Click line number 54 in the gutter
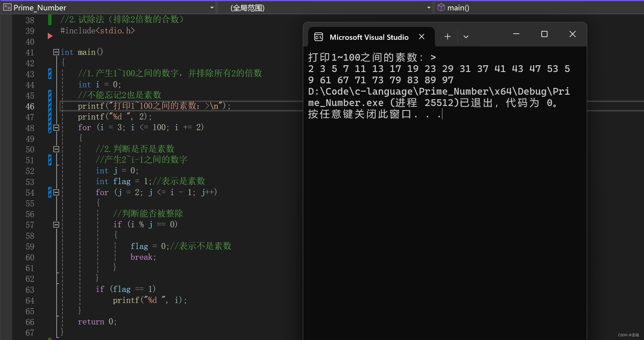Image resolution: width=644 pixels, height=340 pixels. tap(30, 193)
